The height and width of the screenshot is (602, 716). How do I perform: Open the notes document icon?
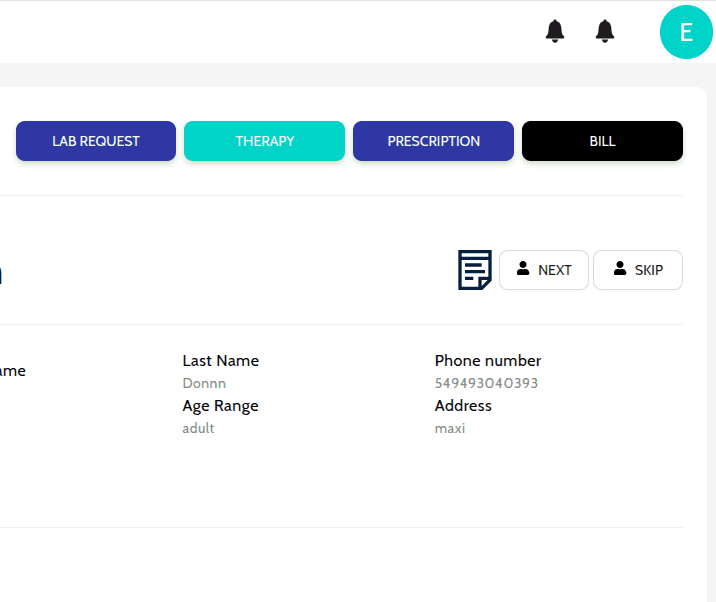475,270
